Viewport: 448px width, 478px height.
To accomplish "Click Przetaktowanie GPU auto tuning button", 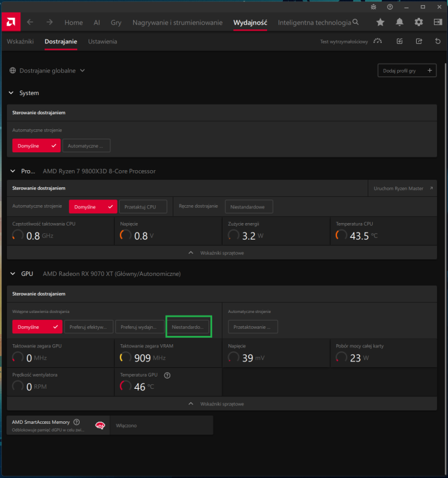I will [253, 327].
